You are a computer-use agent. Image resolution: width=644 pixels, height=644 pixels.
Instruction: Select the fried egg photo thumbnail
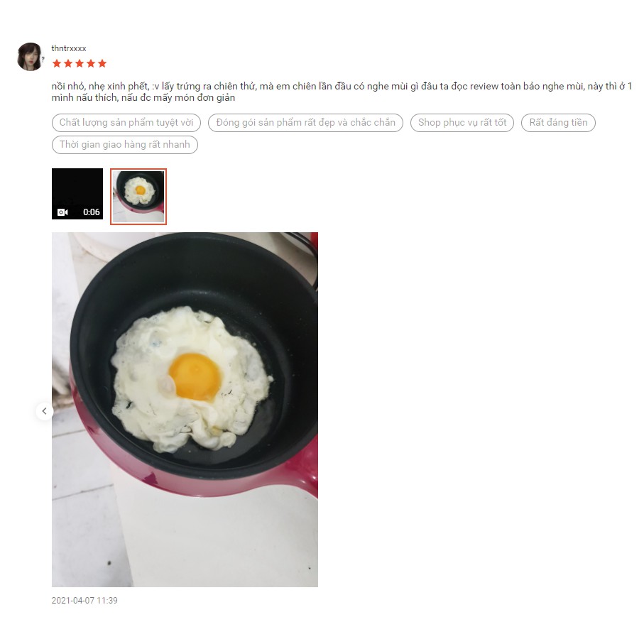(x=138, y=196)
